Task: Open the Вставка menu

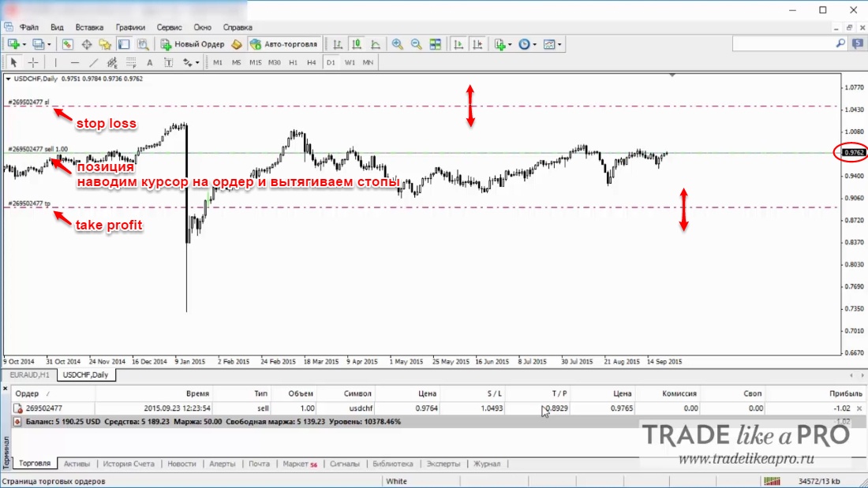Action: pos(89,27)
